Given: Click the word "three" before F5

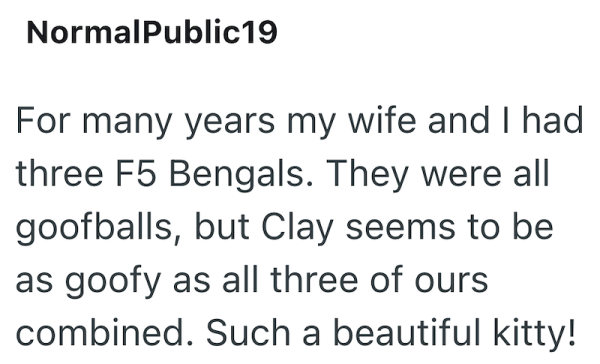Looking at the screenshot, I should pyautogui.click(x=60, y=173).
